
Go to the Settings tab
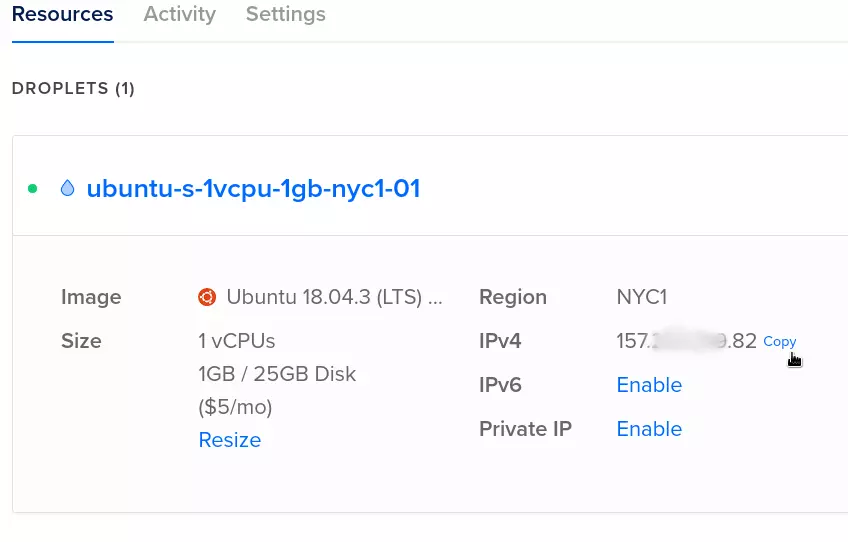(285, 15)
